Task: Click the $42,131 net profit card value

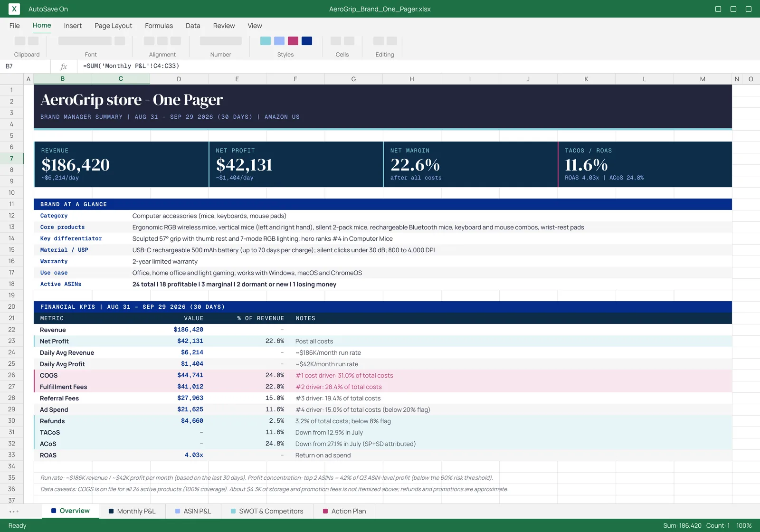Action: [x=244, y=165]
